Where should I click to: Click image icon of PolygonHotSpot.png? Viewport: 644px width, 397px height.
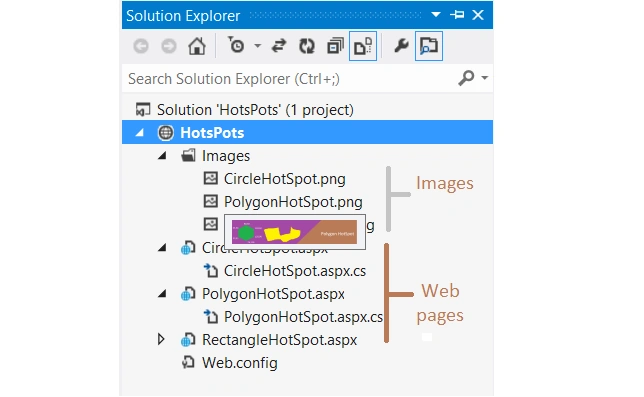click(x=211, y=201)
